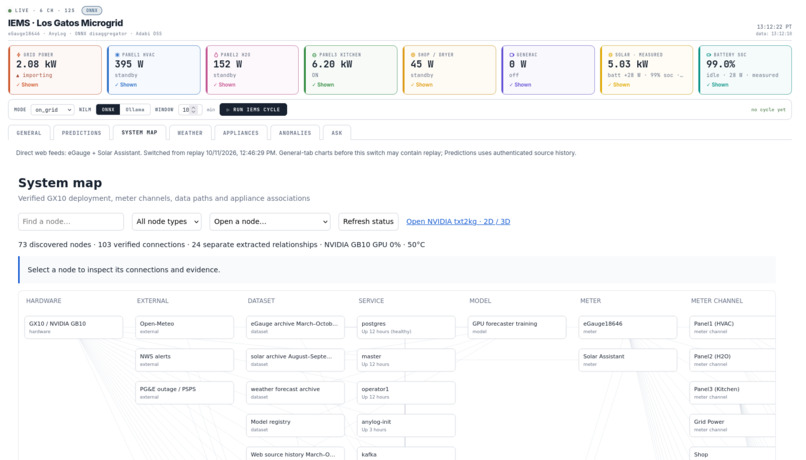Image resolution: width=806 pixels, height=460 pixels.
Task: Toggle Shown on the Panel3 Kitchen card
Action: [x=323, y=85]
